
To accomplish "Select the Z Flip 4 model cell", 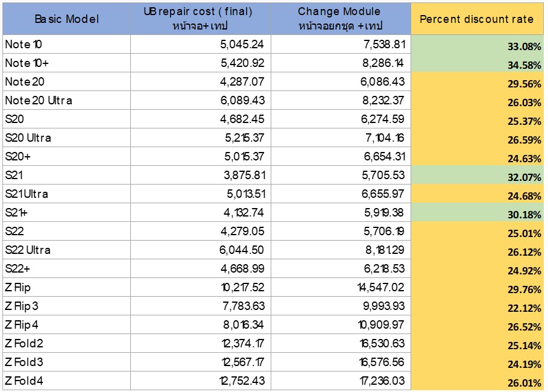I will [66, 325].
